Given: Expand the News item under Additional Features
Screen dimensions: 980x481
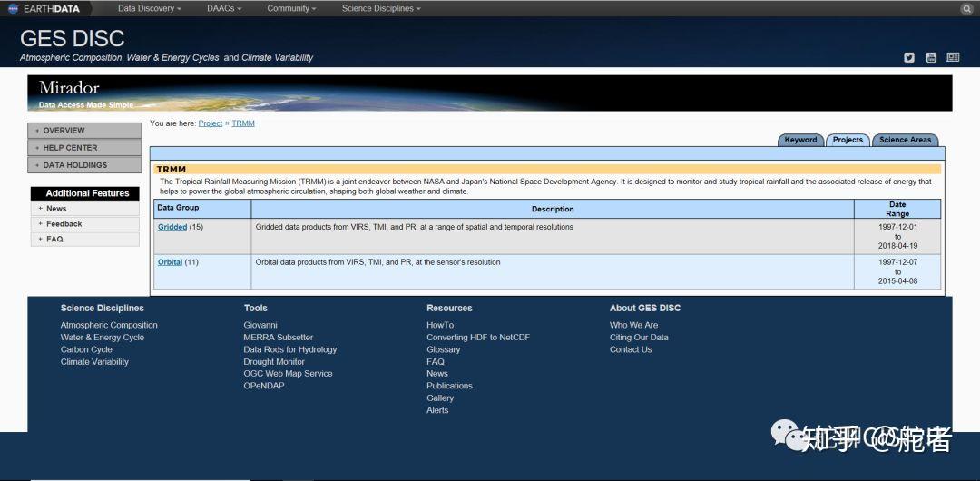Looking at the screenshot, I should pyautogui.click(x=84, y=209).
